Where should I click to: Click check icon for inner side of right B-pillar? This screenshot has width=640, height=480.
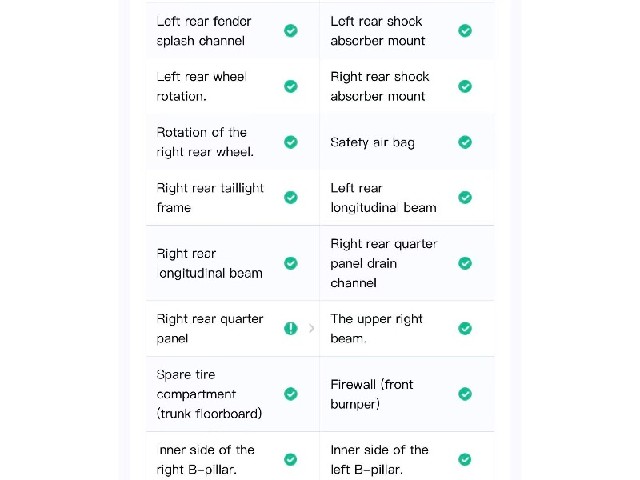coord(291,460)
